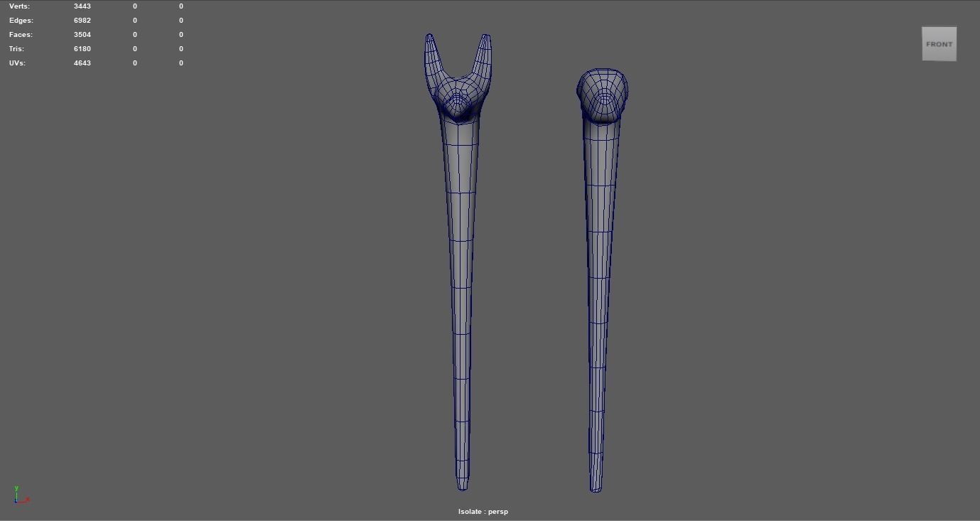
Task: Click the Tris count value 6180
Action: click(x=82, y=49)
